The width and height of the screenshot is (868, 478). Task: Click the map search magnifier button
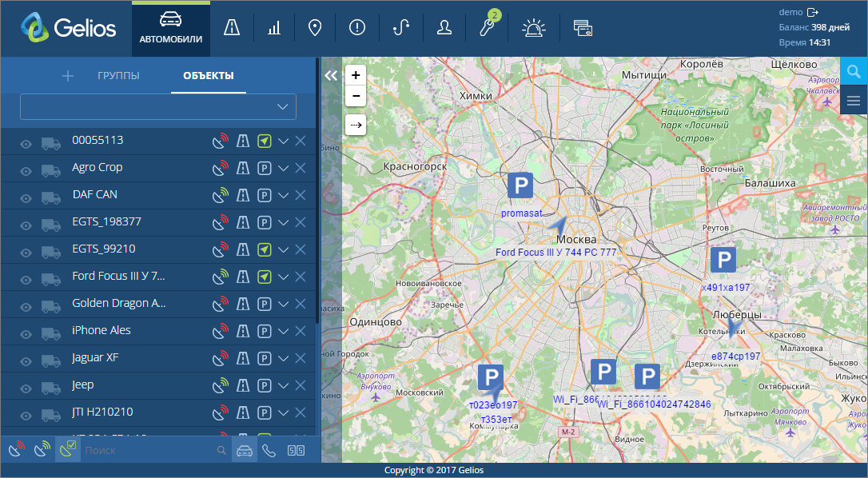coord(854,72)
